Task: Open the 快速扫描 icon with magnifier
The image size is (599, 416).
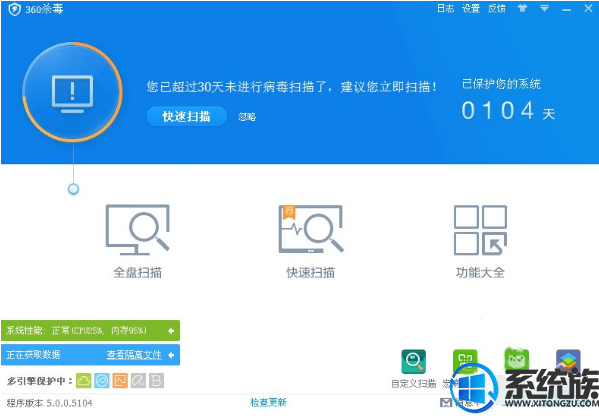Action: click(311, 229)
